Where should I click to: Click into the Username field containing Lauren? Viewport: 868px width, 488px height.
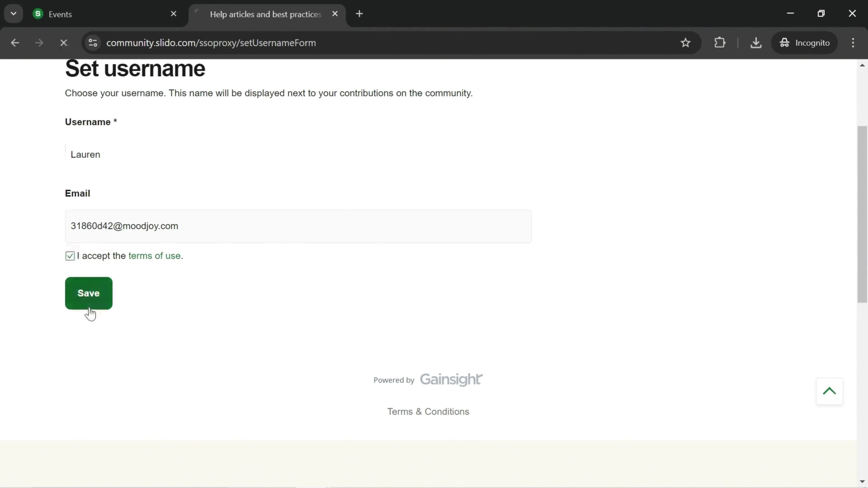[298, 155]
